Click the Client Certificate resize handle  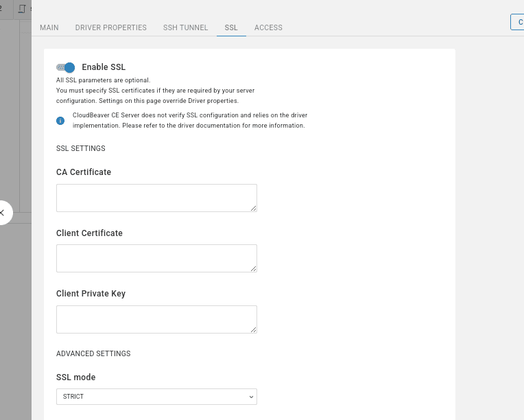click(x=254, y=269)
